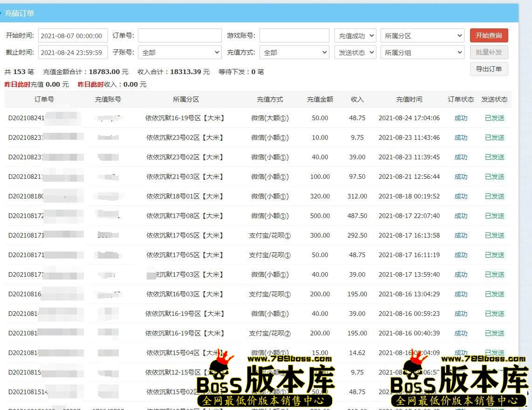Viewport: 532px width, 410px height.
Task: Click into the 游戏账号 input field
Action: pyautogui.click(x=294, y=36)
